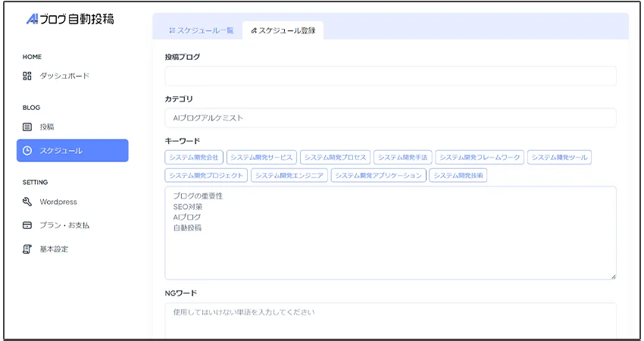Pick the システム開発エンジニア keyword tag
The height and width of the screenshot is (341, 644).
(x=289, y=175)
